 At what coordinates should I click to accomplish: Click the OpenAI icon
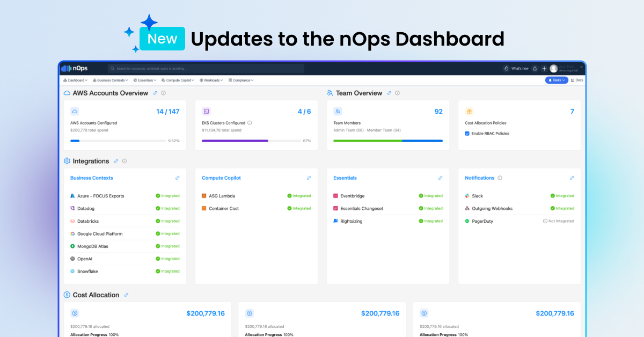point(72,259)
